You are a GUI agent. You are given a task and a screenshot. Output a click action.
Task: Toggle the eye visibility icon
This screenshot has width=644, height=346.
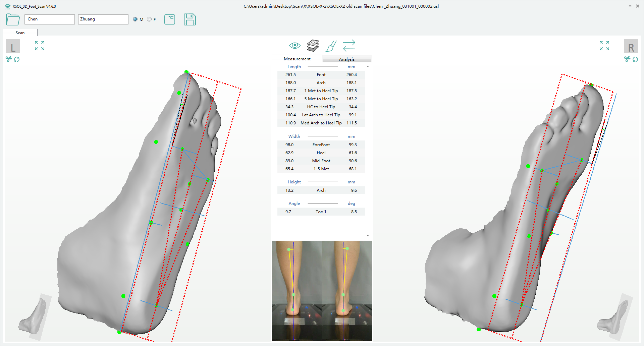coord(294,46)
